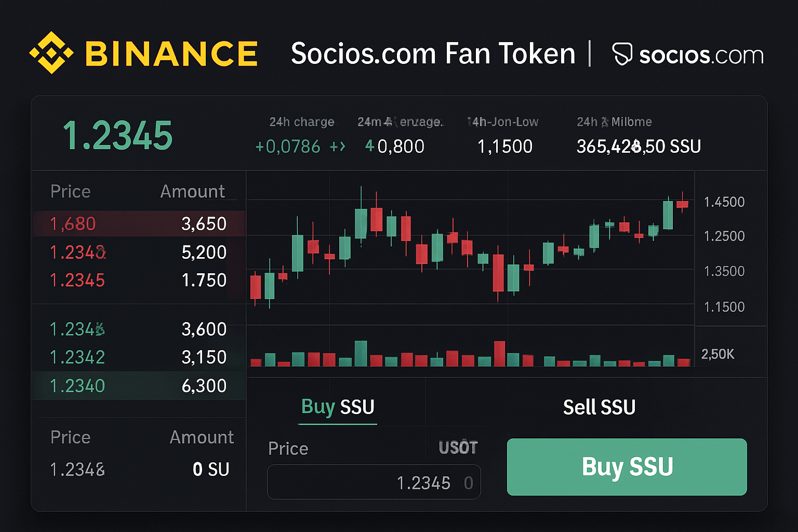
Task: Select the 1.2340 buy order row
Action: pyautogui.click(x=138, y=386)
